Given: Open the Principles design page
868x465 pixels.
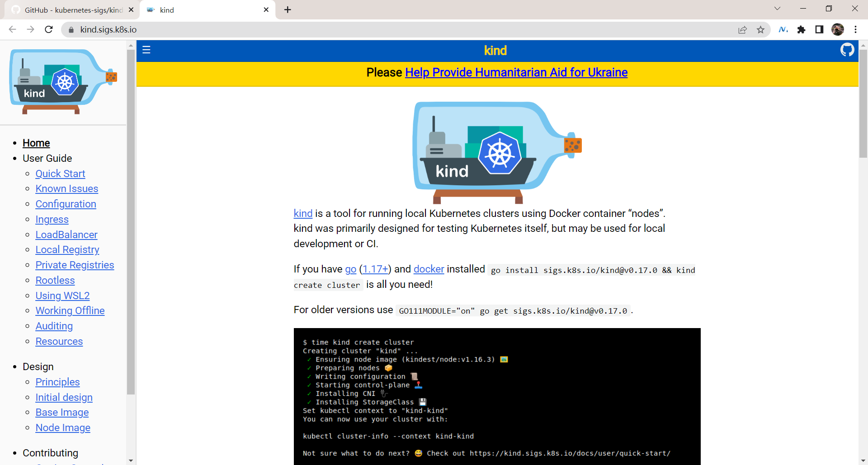Looking at the screenshot, I should [x=58, y=382].
